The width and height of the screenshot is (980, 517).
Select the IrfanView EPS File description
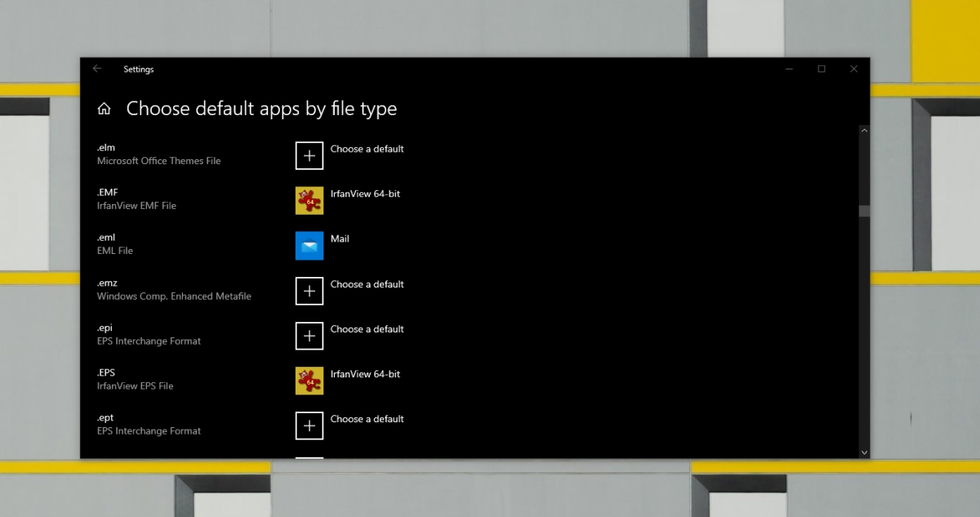coord(135,386)
